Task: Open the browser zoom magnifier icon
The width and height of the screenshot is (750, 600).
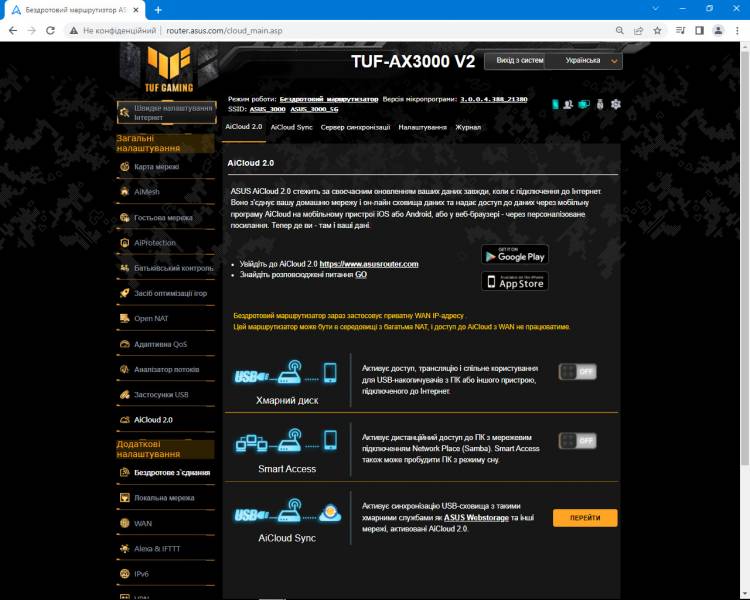Action: (x=620, y=31)
